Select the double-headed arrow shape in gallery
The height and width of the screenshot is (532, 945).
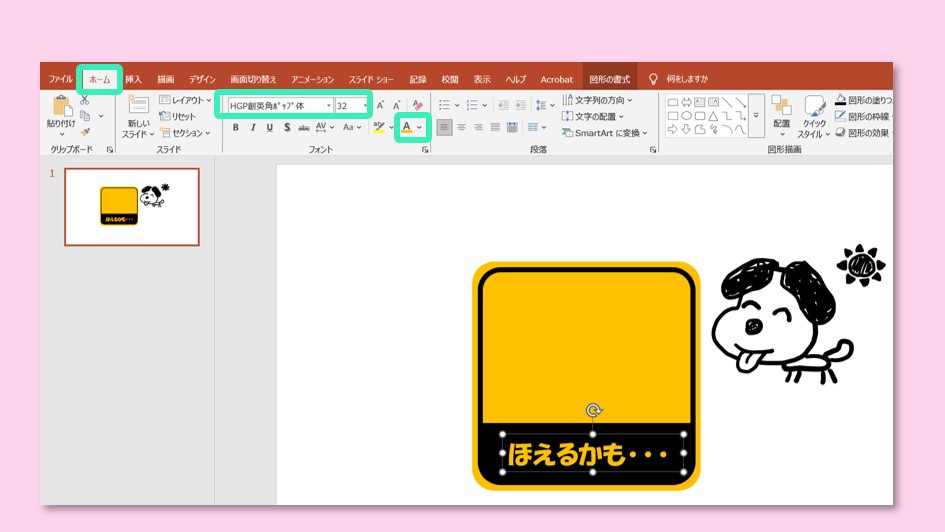(x=686, y=102)
